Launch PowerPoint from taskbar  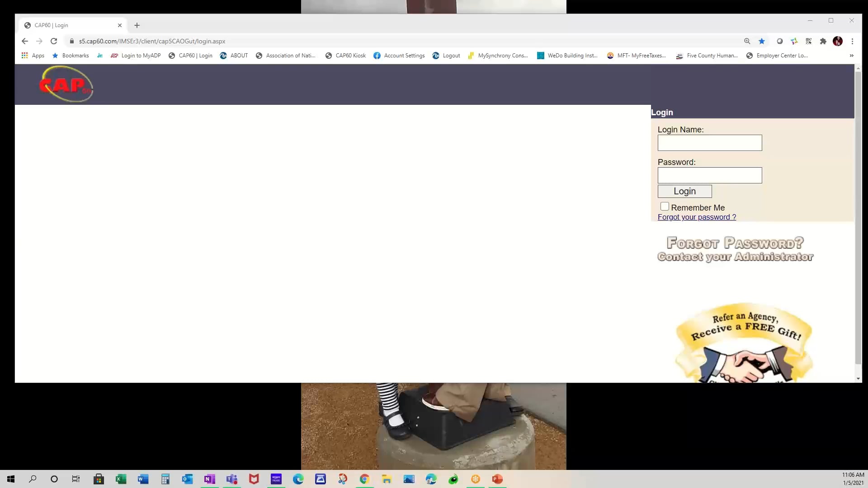tap(497, 479)
